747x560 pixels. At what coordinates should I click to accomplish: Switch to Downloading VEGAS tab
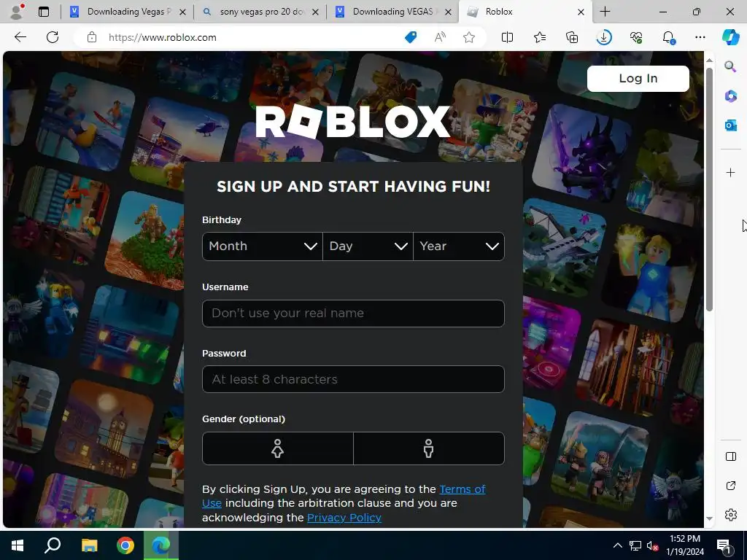(392, 12)
